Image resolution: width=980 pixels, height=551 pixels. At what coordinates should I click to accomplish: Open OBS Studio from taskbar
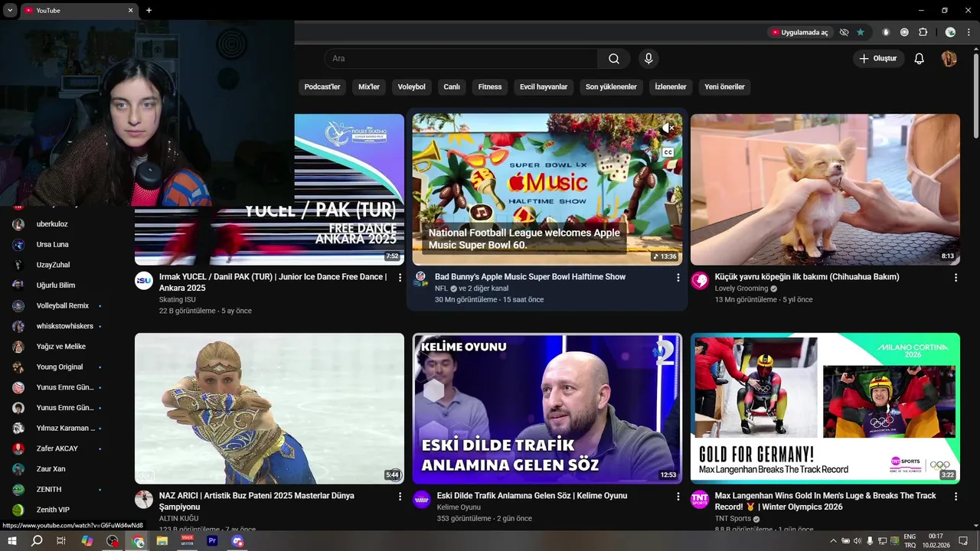pyautogui.click(x=113, y=541)
